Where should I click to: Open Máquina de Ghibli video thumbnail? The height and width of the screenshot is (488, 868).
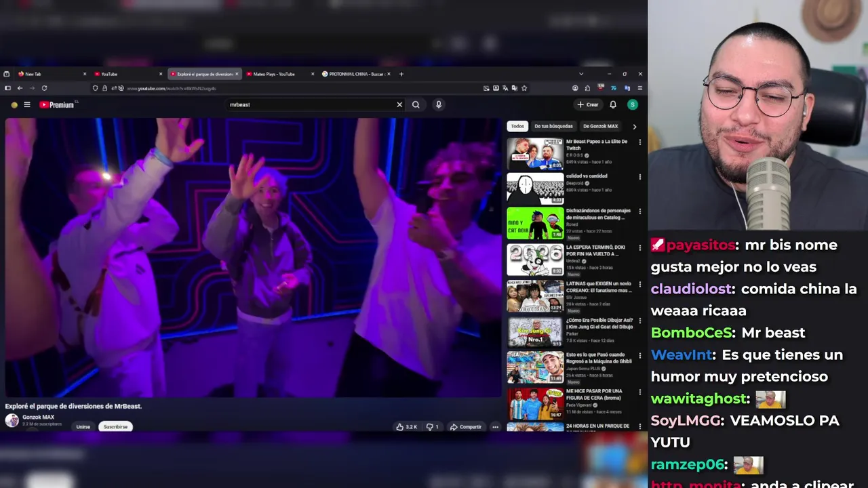pos(535,367)
